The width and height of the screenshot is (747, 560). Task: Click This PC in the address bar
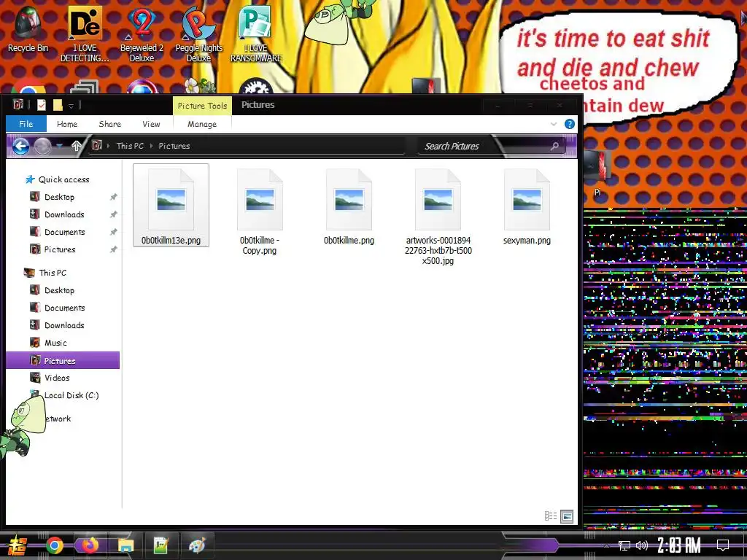point(130,146)
